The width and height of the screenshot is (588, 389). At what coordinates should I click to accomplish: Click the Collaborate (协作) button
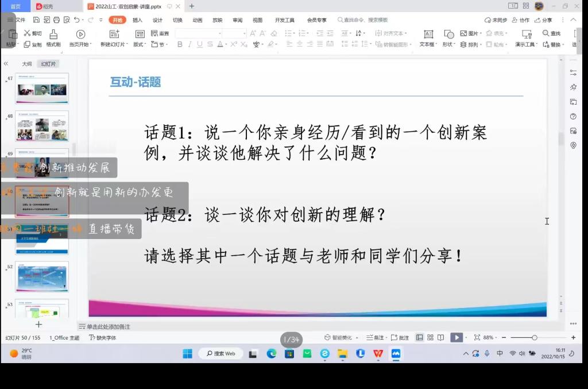point(521,20)
